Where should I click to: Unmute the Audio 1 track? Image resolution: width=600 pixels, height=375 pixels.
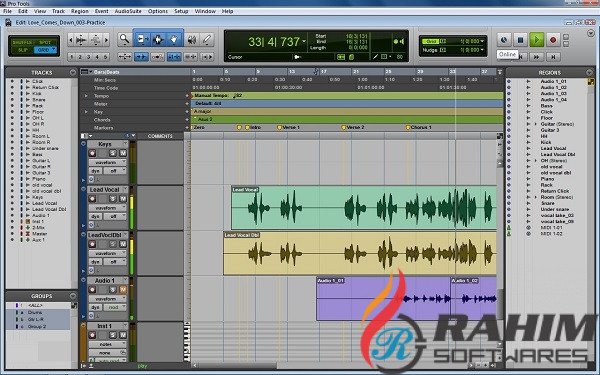(x=123, y=290)
